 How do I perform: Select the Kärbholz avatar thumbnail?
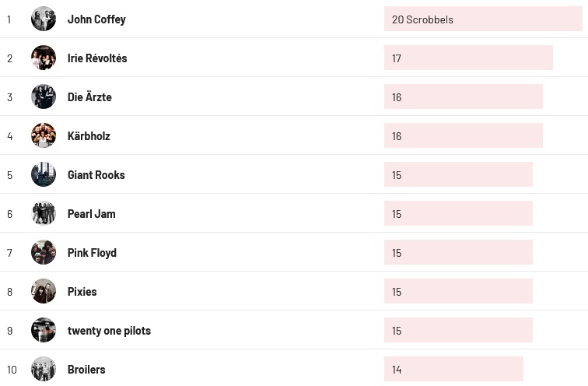coord(44,135)
